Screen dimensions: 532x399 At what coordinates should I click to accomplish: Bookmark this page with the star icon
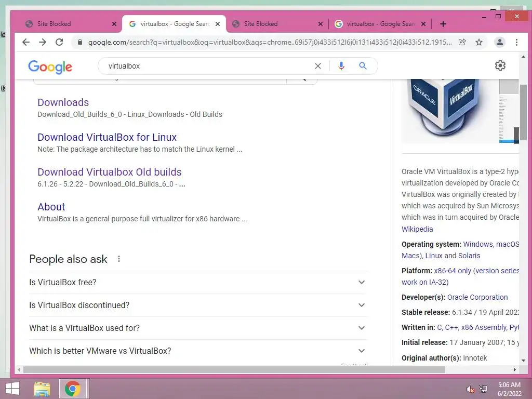478,42
